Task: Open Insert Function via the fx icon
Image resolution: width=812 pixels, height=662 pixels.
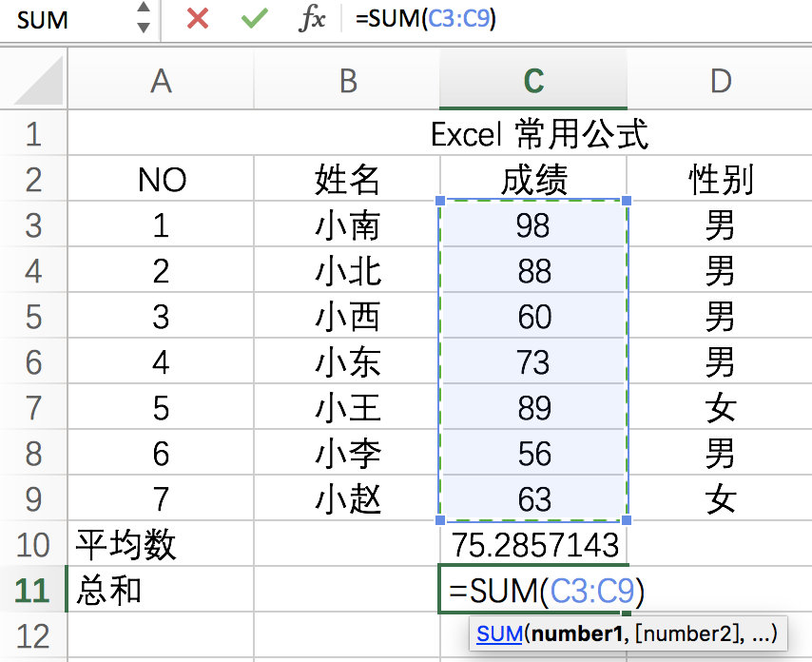Action: 314,18
